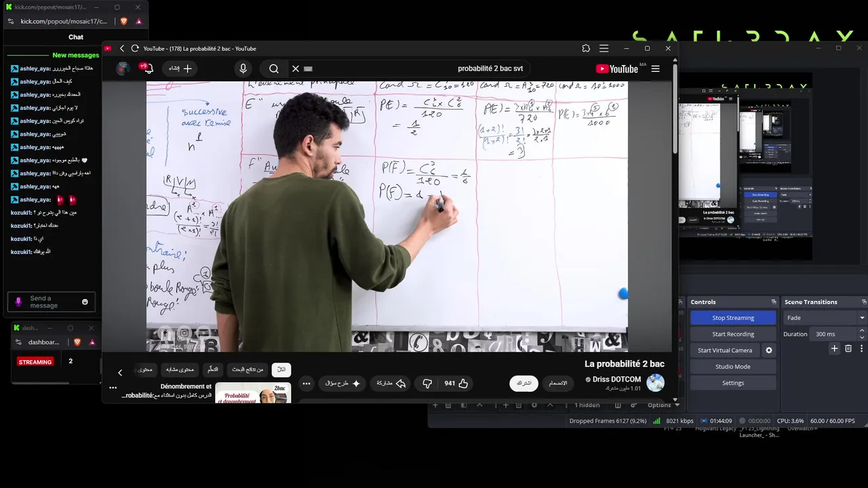Add a new scene transition
Image resolution: width=868 pixels, height=488 pixels.
835,348
